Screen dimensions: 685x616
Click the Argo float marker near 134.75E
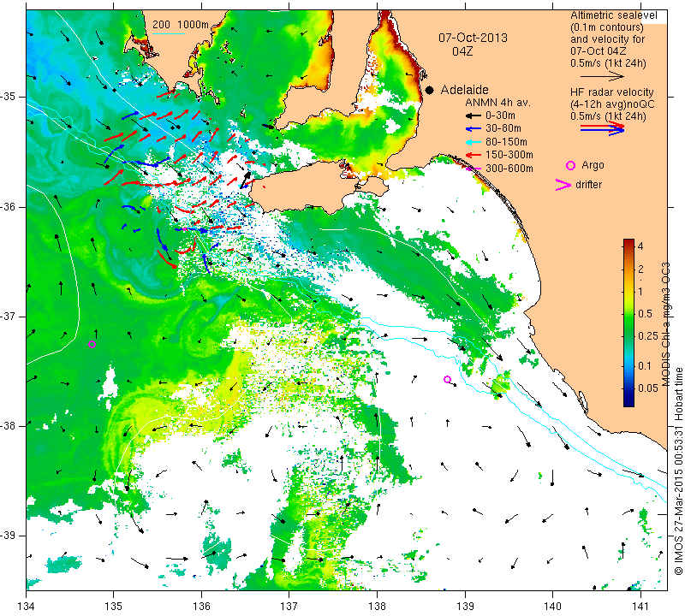(92, 344)
